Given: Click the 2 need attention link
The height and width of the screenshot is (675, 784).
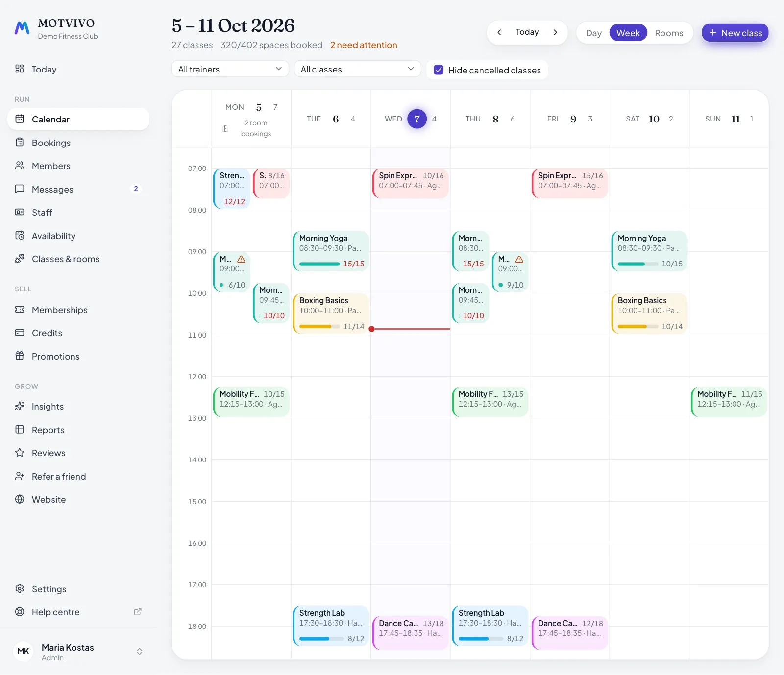Looking at the screenshot, I should tap(364, 45).
